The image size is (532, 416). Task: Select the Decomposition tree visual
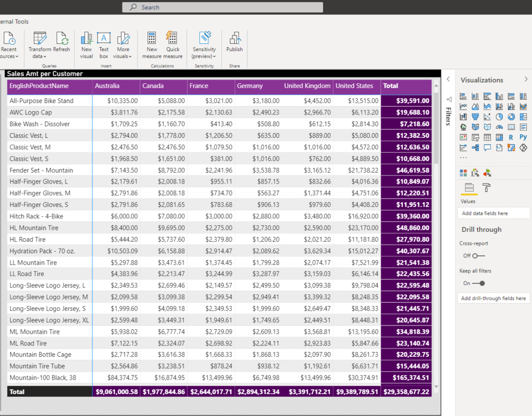(x=475, y=147)
